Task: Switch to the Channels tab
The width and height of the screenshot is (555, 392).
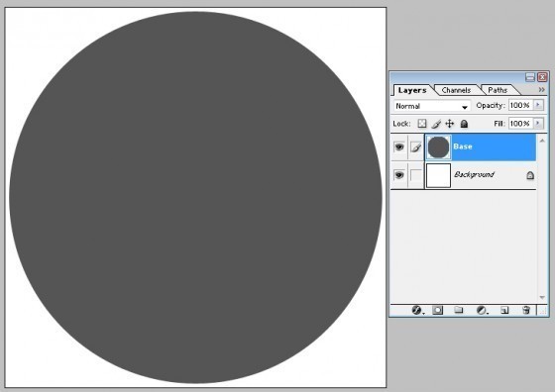Action: [456, 90]
